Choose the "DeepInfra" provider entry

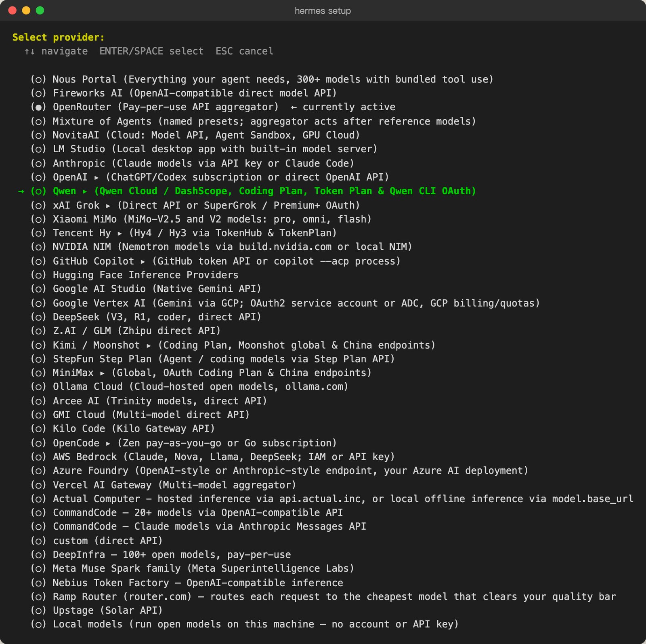tap(161, 554)
